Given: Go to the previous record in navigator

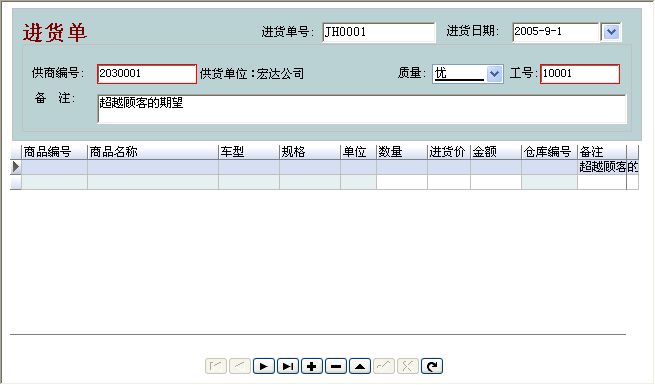Looking at the screenshot, I should tap(240, 366).
